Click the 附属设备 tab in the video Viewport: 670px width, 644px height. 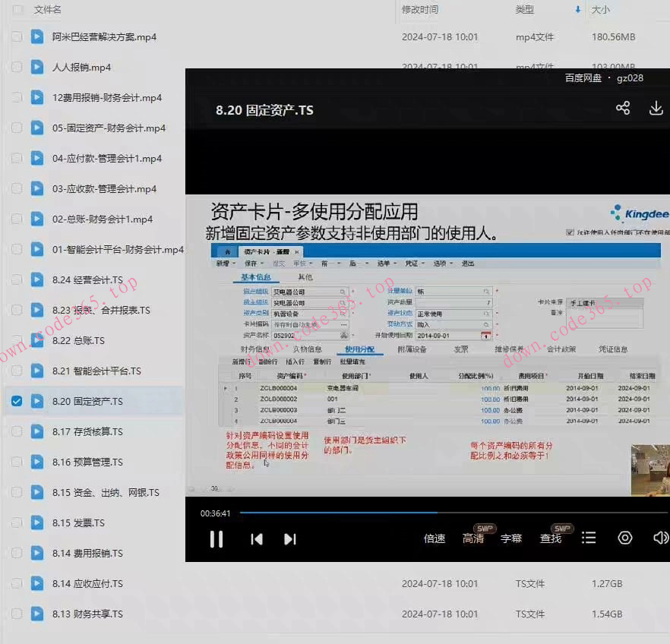click(x=412, y=349)
